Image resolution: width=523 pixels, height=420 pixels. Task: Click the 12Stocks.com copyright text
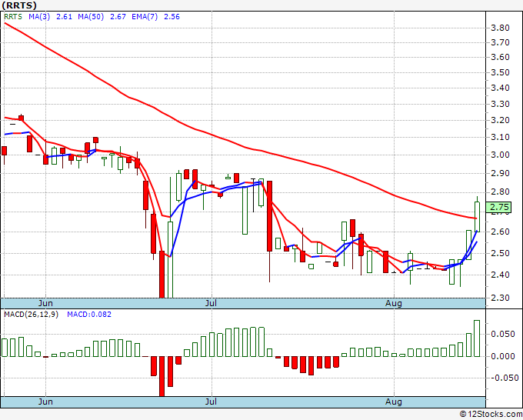point(491,414)
